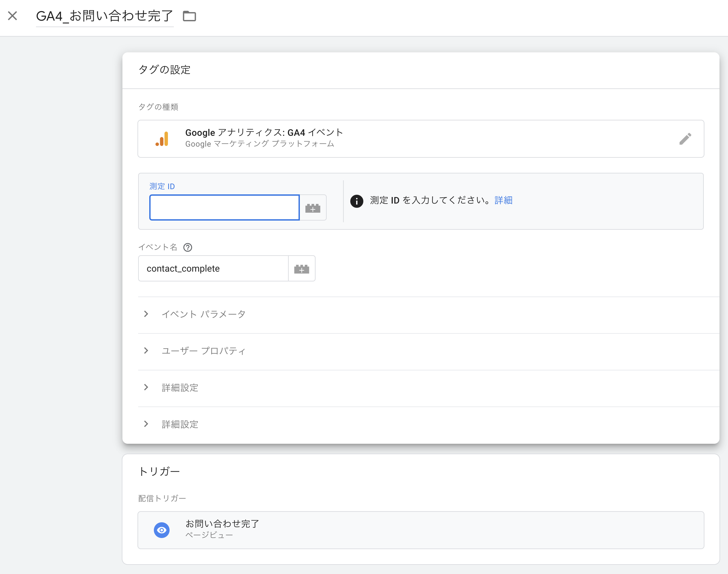
Task: Click the pencil edit icon for tag type
Action: [x=685, y=139]
